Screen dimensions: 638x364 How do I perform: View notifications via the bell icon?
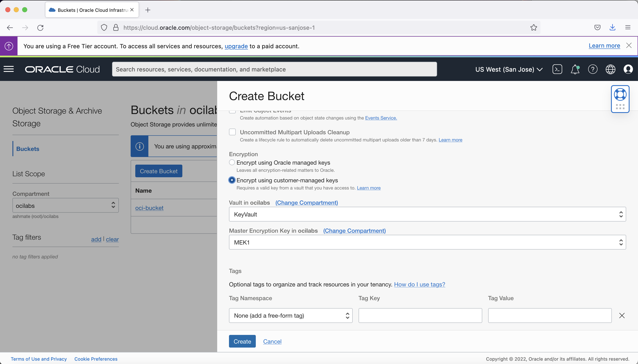(x=574, y=69)
